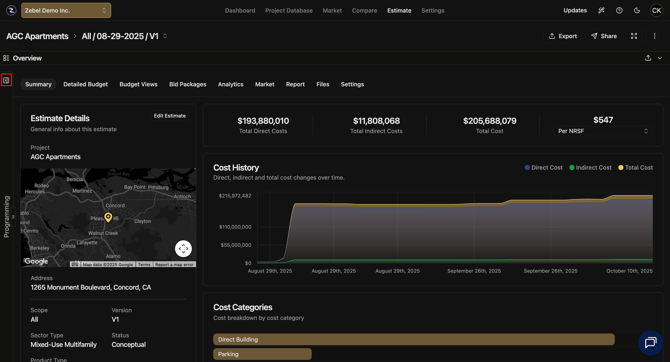Image resolution: width=670 pixels, height=362 pixels.
Task: Open the estimate Settings tab
Action: (x=352, y=84)
